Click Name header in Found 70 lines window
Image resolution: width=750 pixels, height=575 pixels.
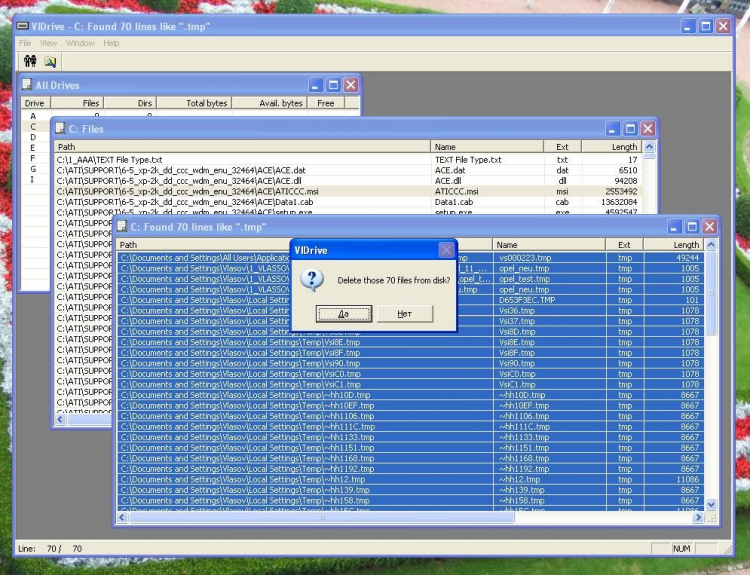[549, 244]
